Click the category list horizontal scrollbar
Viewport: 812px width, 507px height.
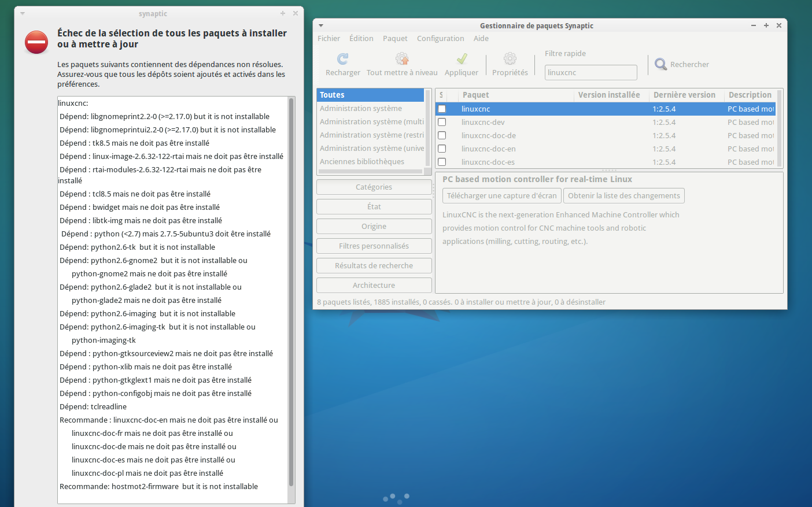370,171
